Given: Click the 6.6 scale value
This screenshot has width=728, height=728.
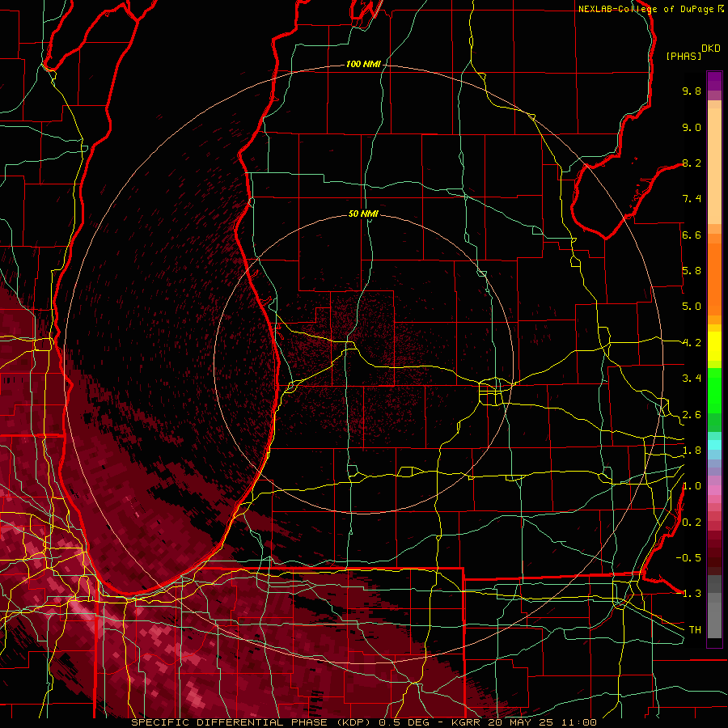Looking at the screenshot, I should (x=692, y=235).
